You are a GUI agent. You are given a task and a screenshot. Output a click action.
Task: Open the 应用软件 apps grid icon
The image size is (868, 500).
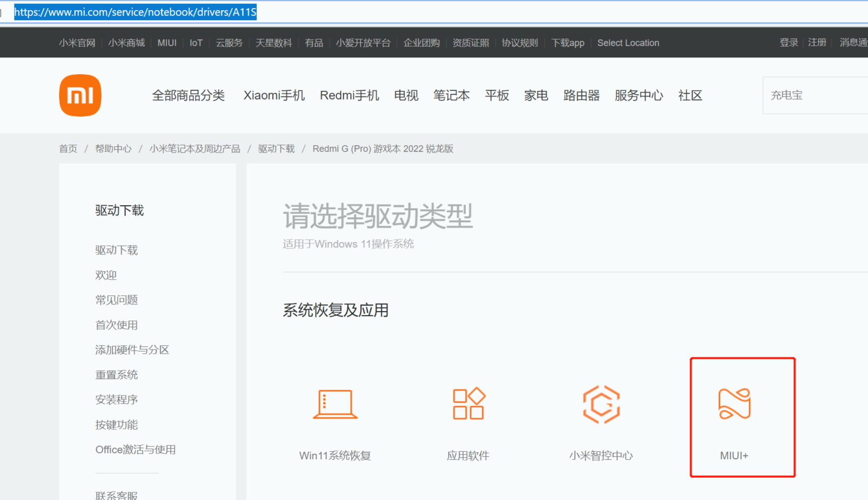pyautogui.click(x=468, y=404)
